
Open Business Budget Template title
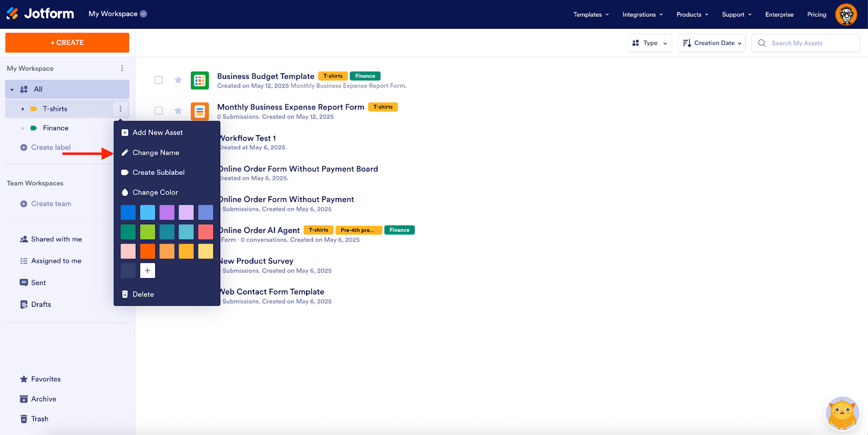266,76
